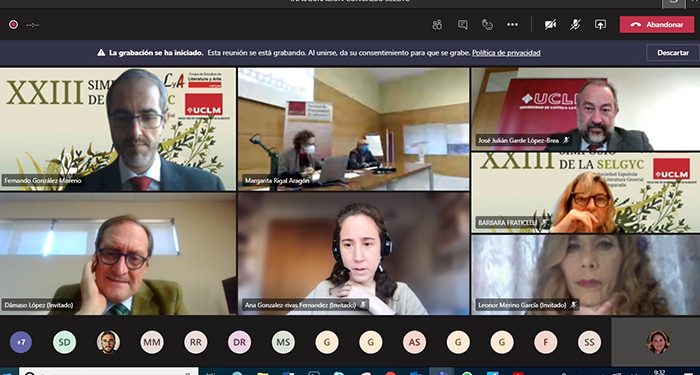Expand the +7 additional participants bubble
The width and height of the screenshot is (700, 375).
(x=21, y=342)
